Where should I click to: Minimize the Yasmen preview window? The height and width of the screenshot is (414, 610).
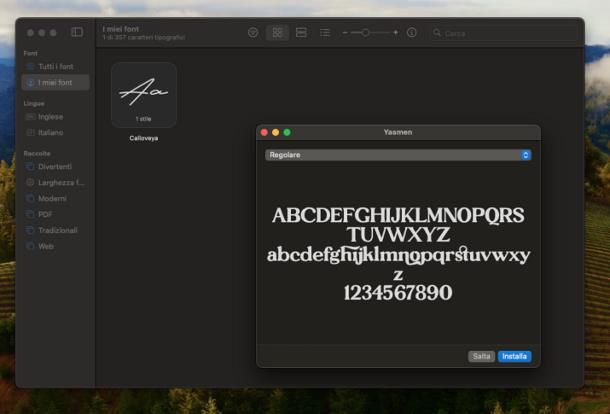click(275, 132)
